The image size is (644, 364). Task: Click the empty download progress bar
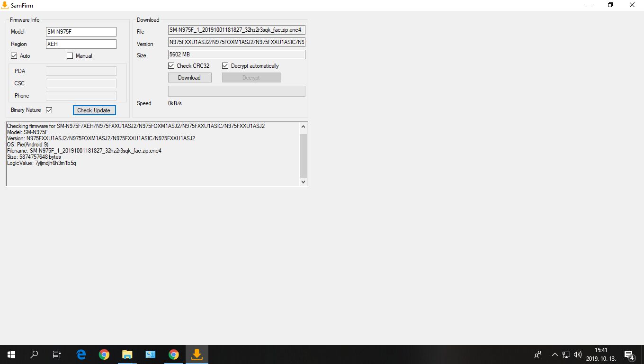pos(237,91)
